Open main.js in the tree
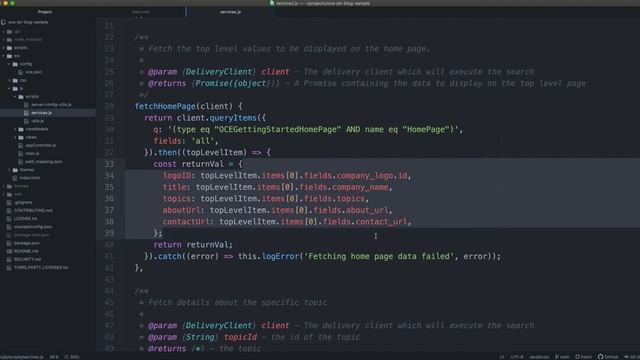640x360 pixels. 32,153
